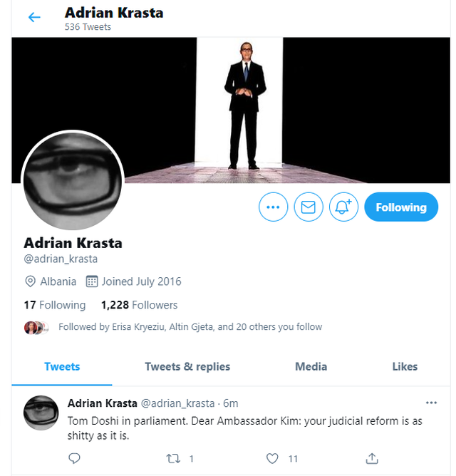Select the Tweets tab
This screenshot has width=456, height=476.
click(x=62, y=367)
